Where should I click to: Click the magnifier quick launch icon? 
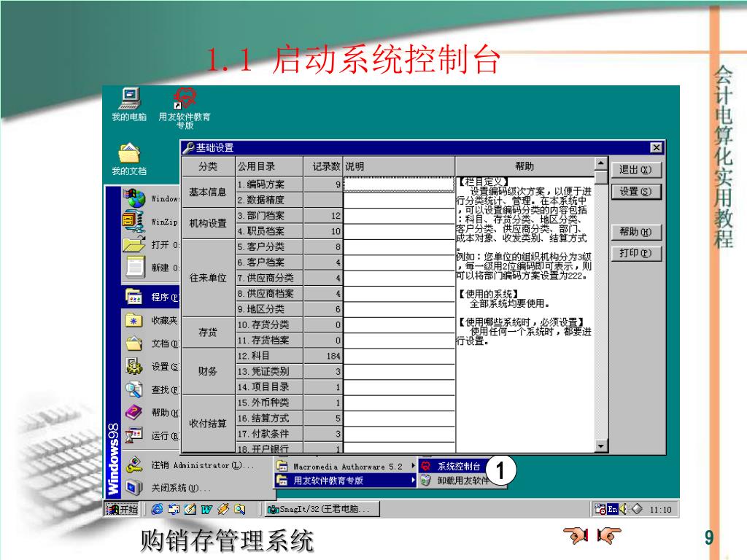click(x=239, y=509)
